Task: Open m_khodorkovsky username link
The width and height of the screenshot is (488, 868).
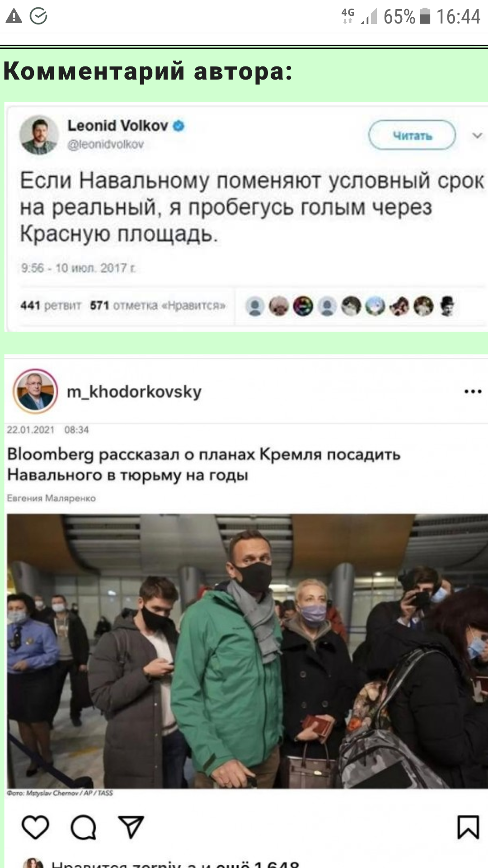Action: point(134,392)
